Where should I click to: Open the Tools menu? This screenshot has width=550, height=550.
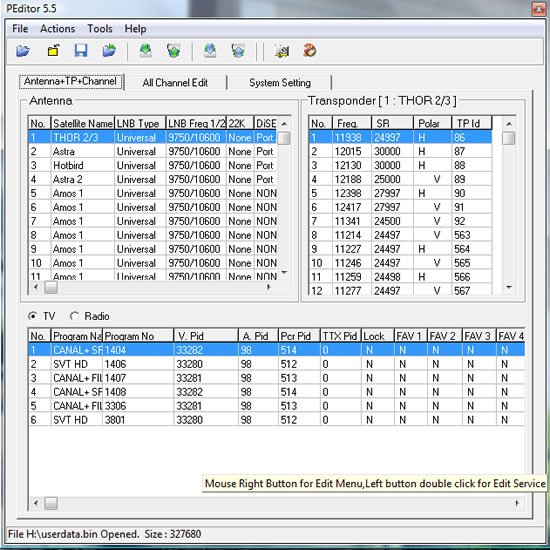click(x=100, y=29)
